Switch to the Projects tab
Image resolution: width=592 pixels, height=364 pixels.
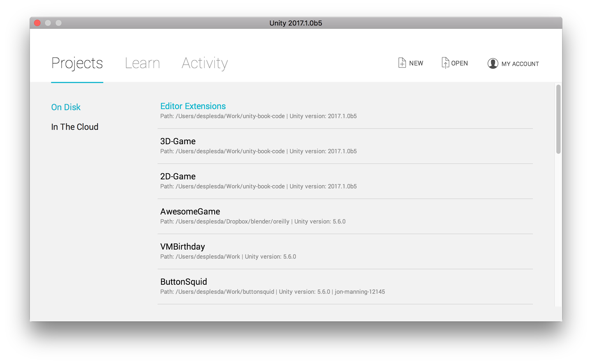click(x=77, y=63)
